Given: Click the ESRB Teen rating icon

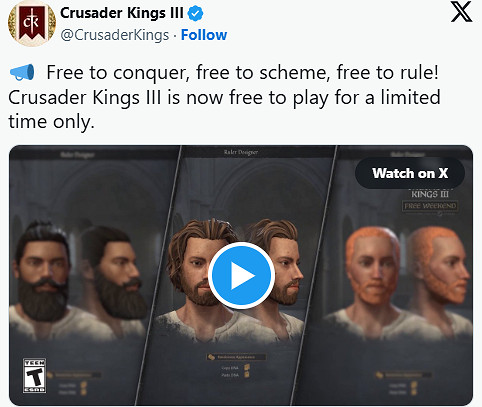Looking at the screenshot, I should tap(34, 376).
